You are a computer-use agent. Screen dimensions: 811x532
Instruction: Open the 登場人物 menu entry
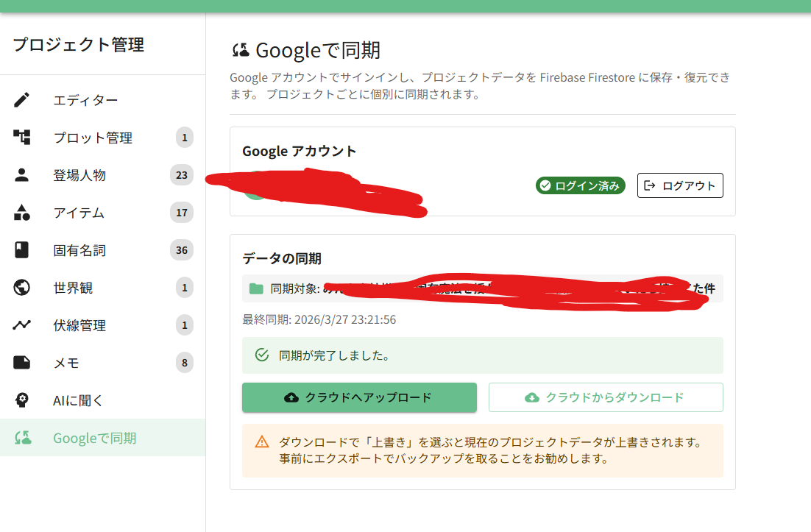tap(79, 175)
